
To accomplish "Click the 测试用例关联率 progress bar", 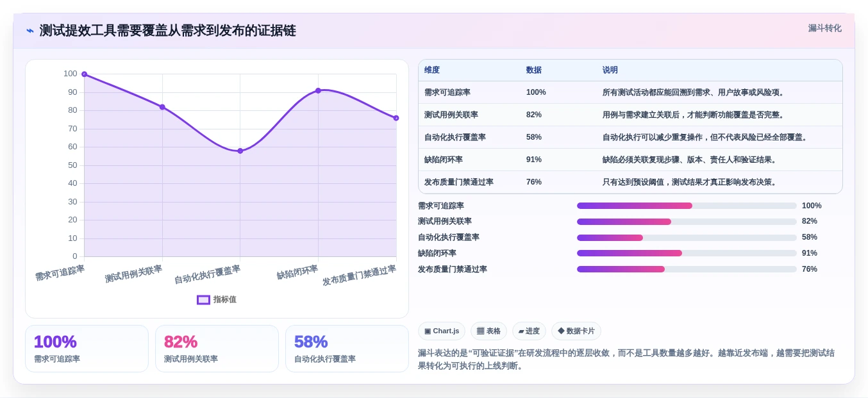I will 687,222.
